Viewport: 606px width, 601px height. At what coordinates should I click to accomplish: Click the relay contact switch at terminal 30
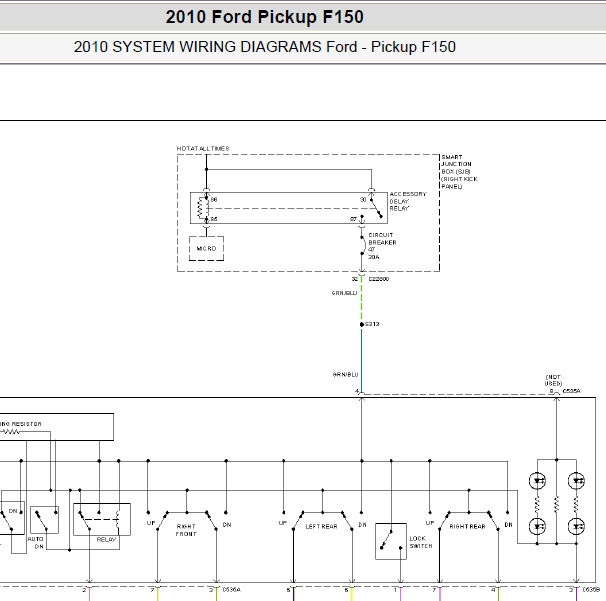(376, 206)
